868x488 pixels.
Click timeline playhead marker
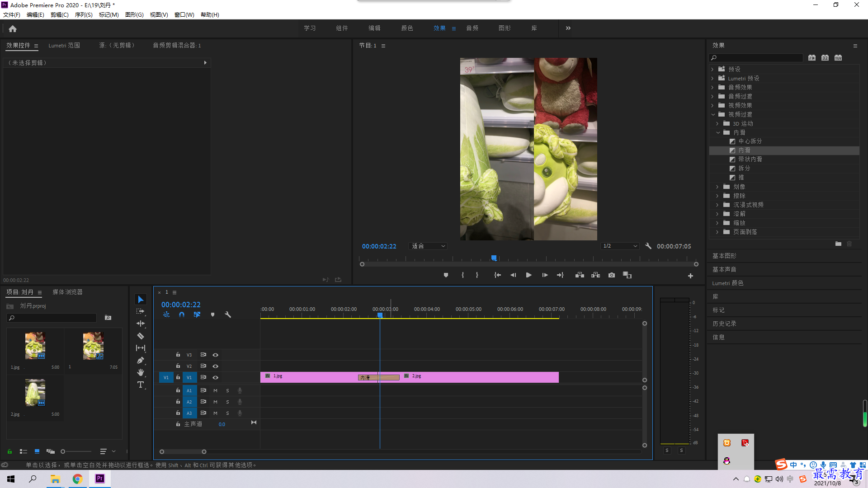(380, 315)
